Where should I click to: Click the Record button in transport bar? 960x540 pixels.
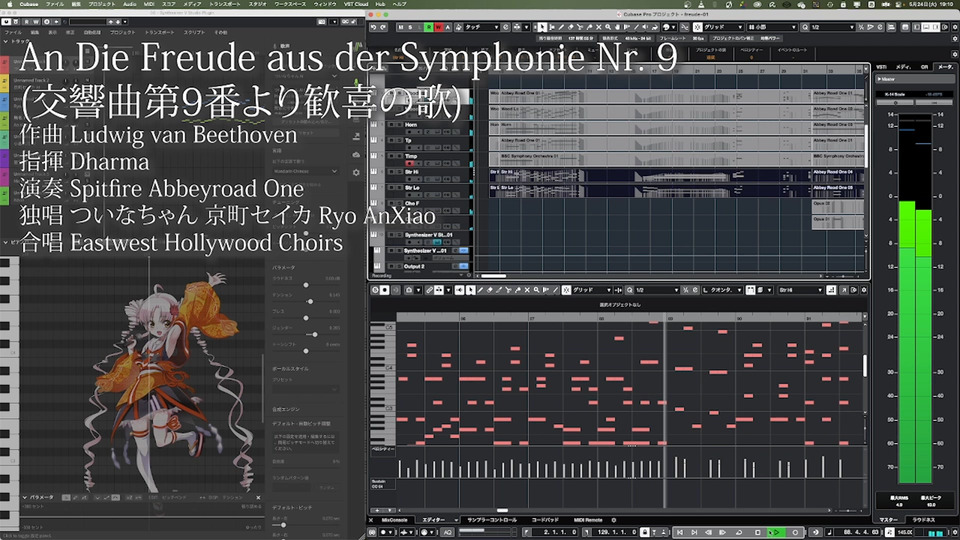click(795, 533)
